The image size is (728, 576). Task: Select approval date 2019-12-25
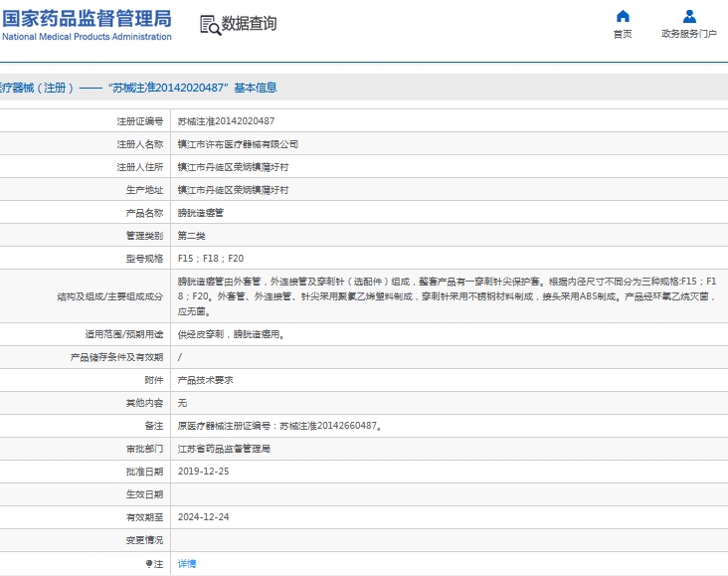click(x=203, y=472)
